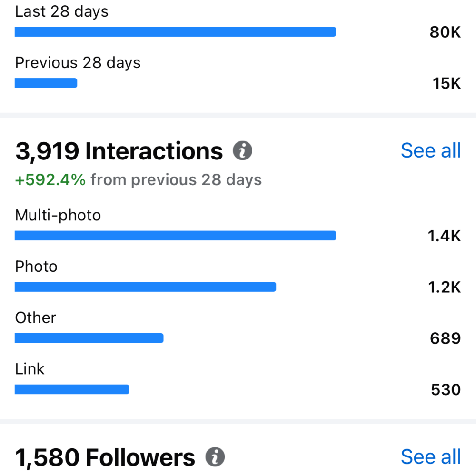Select the Last 28 days bar
Screen dimensions: 476x476
(x=175, y=32)
